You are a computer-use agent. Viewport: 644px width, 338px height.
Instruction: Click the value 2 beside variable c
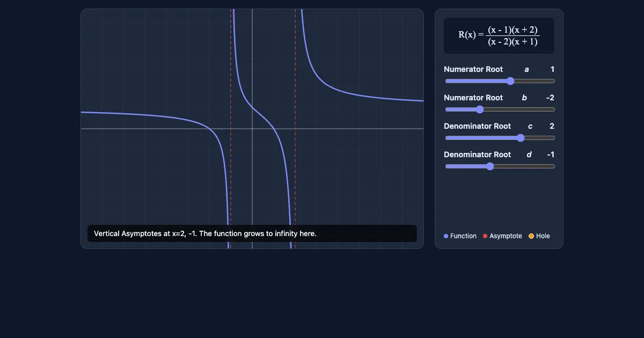(552, 126)
